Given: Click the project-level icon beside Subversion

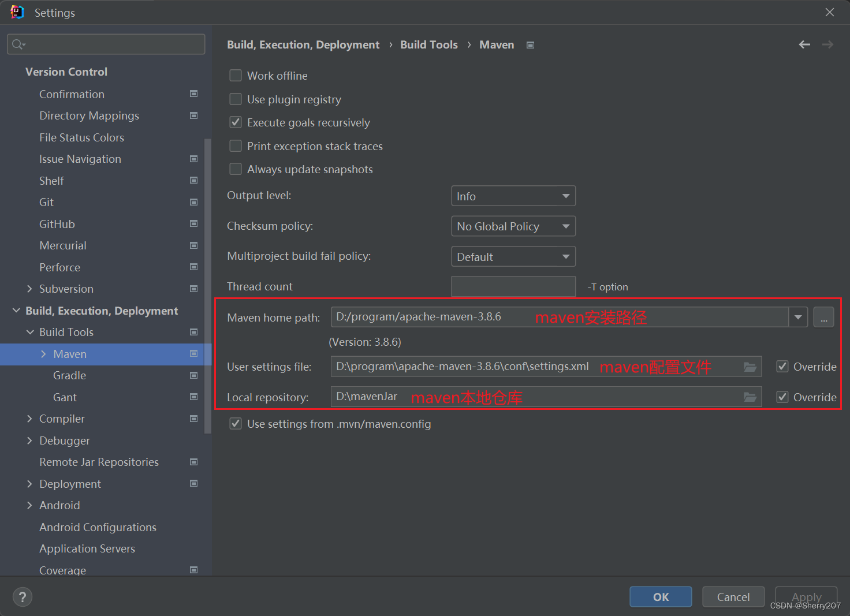Looking at the screenshot, I should point(194,289).
